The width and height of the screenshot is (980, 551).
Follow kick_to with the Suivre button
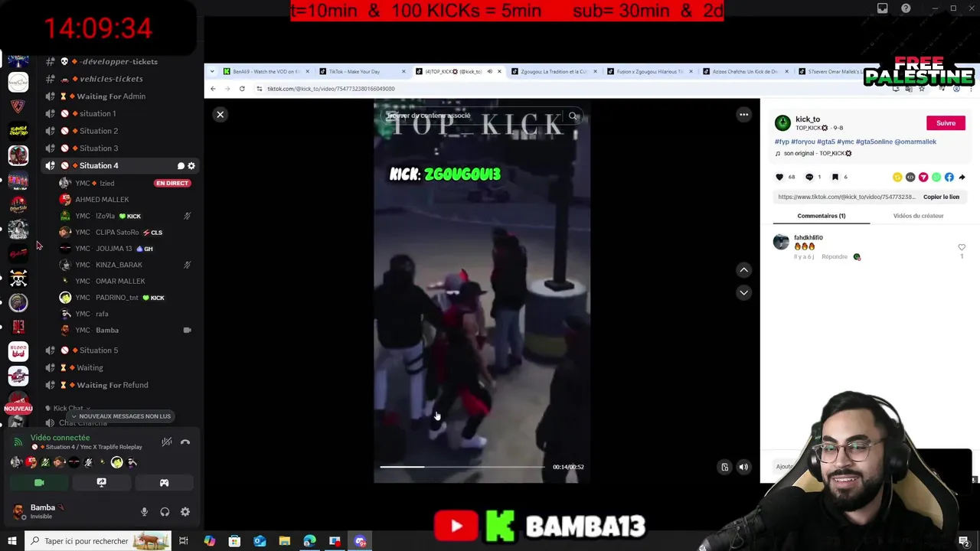(946, 123)
